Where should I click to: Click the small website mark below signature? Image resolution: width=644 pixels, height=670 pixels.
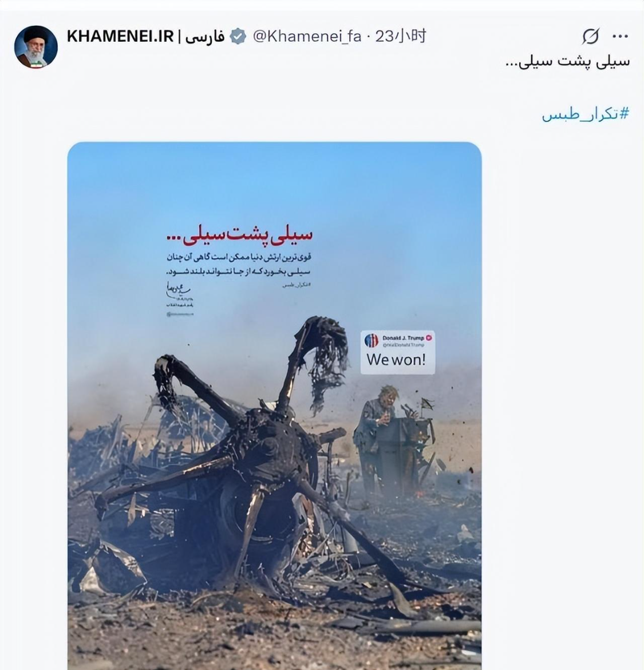click(180, 314)
